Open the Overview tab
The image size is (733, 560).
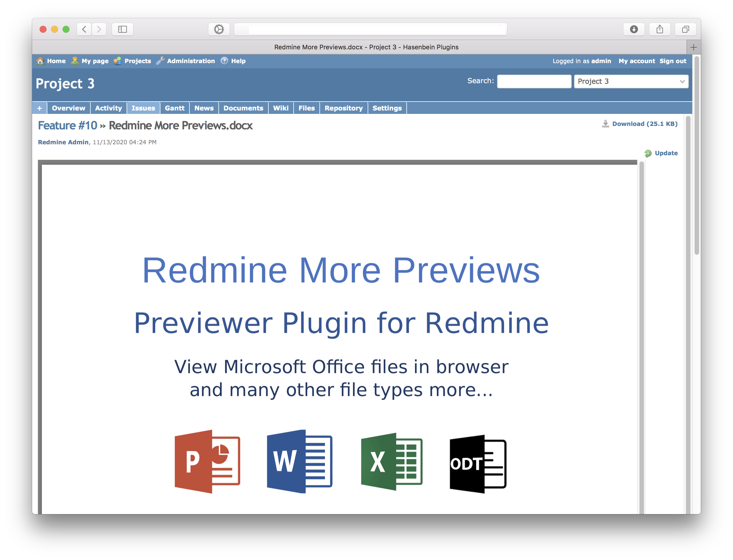(68, 108)
